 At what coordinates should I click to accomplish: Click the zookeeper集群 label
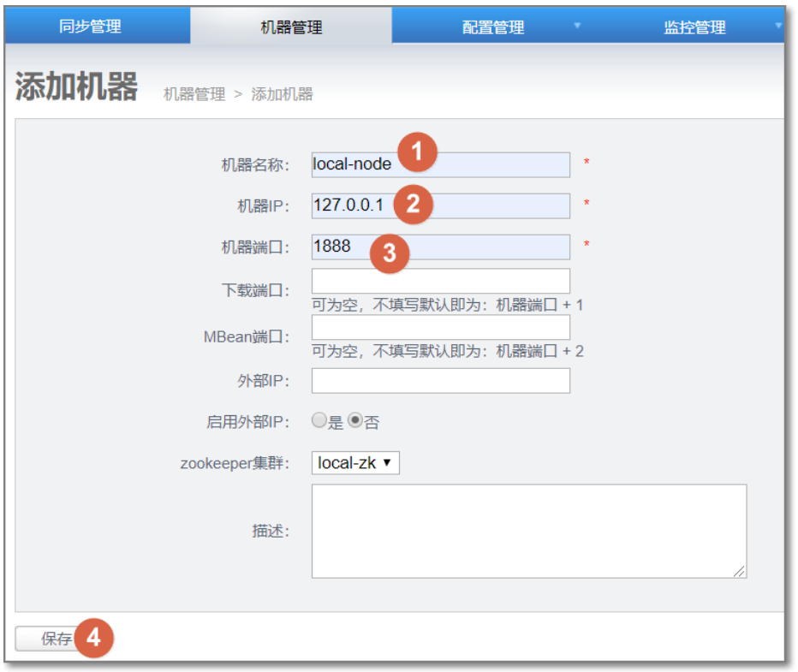pyautogui.click(x=235, y=463)
